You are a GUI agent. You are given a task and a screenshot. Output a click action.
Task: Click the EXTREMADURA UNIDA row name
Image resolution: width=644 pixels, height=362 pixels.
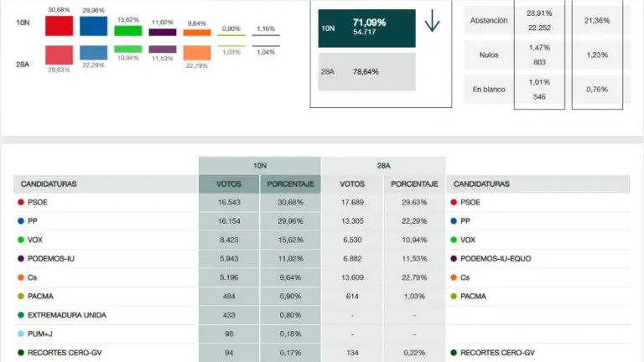coord(68,315)
